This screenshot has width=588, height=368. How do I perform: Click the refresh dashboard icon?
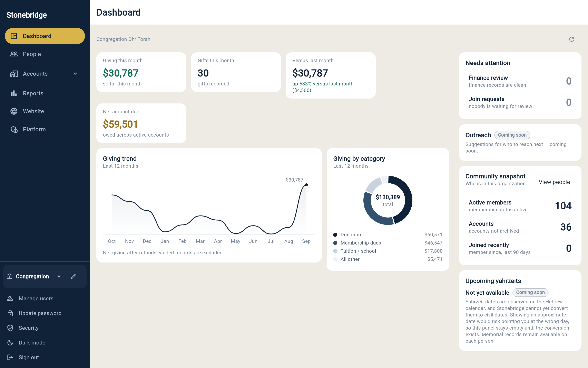(x=571, y=39)
